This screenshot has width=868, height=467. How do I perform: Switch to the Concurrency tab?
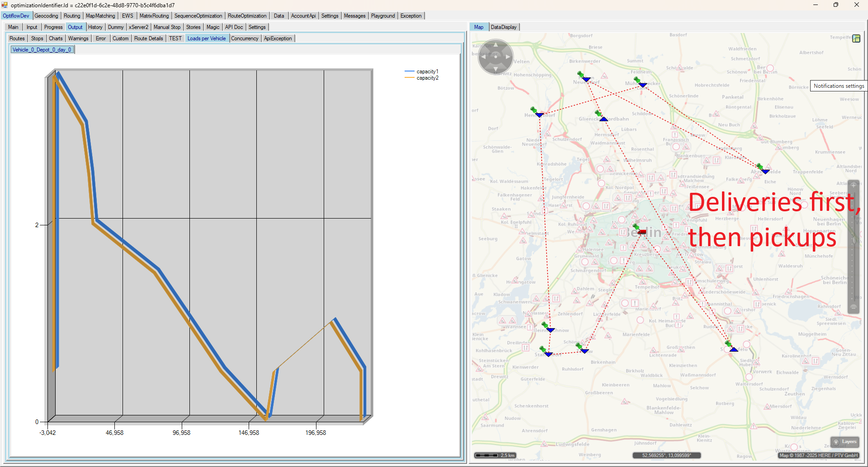tap(245, 38)
